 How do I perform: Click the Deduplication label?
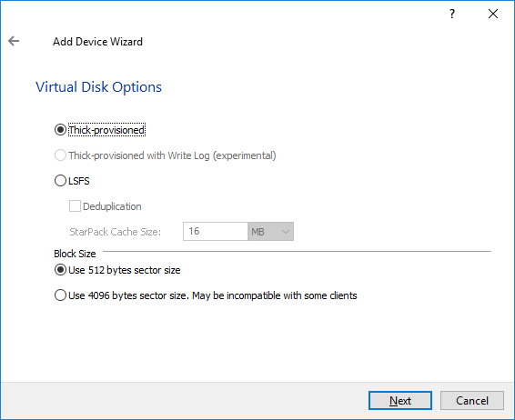(112, 206)
